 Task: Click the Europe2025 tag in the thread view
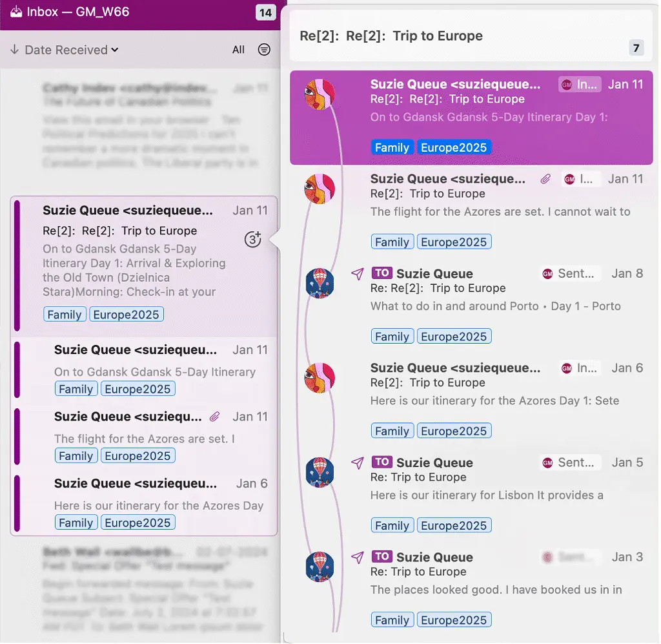[x=454, y=147]
